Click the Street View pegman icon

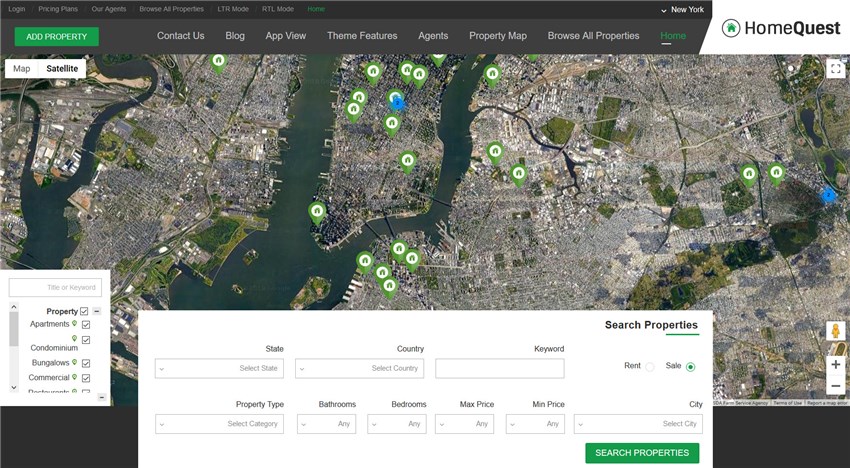coord(835,331)
